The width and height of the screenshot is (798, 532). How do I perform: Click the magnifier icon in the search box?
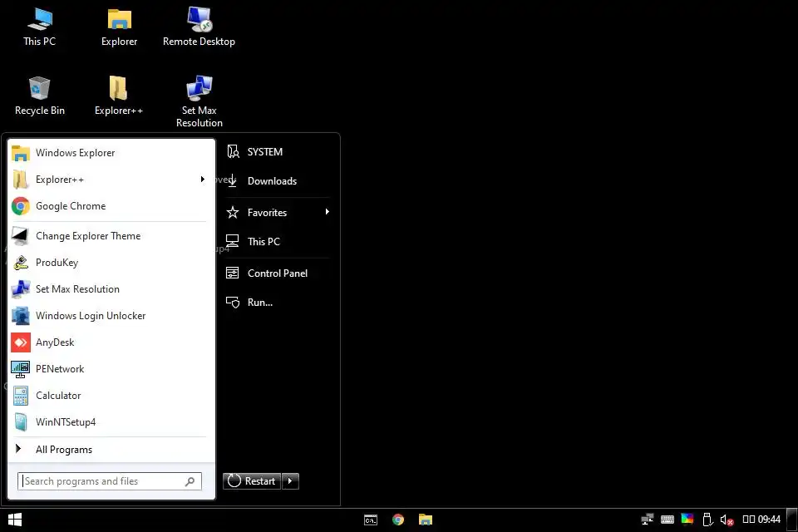190,481
